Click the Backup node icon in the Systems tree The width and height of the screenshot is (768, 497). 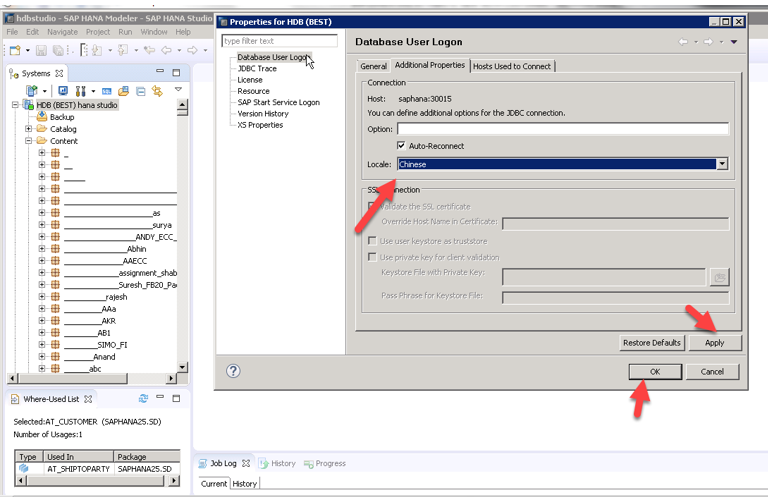coord(42,116)
